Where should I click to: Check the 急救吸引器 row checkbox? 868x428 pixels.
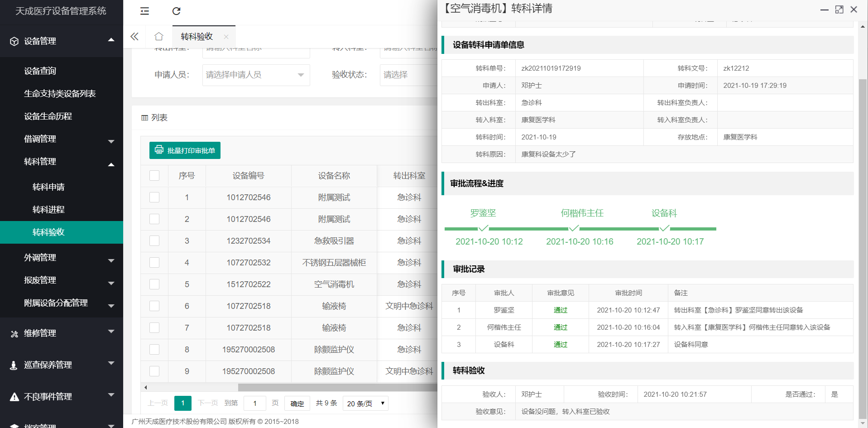[x=154, y=241]
